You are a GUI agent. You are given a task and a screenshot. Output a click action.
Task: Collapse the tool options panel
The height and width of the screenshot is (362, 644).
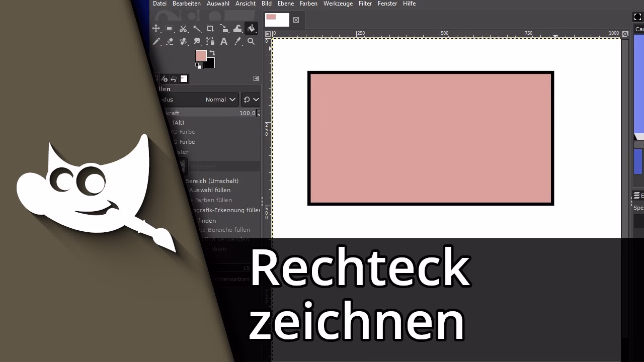click(x=256, y=78)
